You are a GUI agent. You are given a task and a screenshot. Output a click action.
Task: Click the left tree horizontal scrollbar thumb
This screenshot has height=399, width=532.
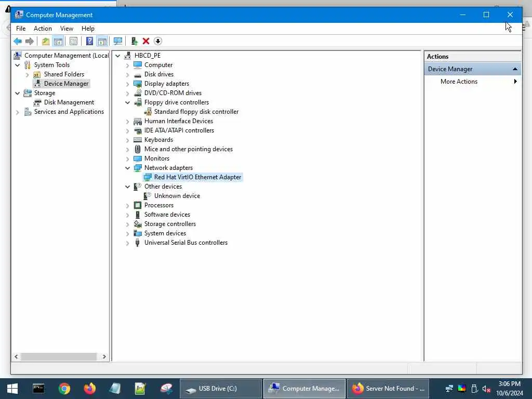(59, 356)
